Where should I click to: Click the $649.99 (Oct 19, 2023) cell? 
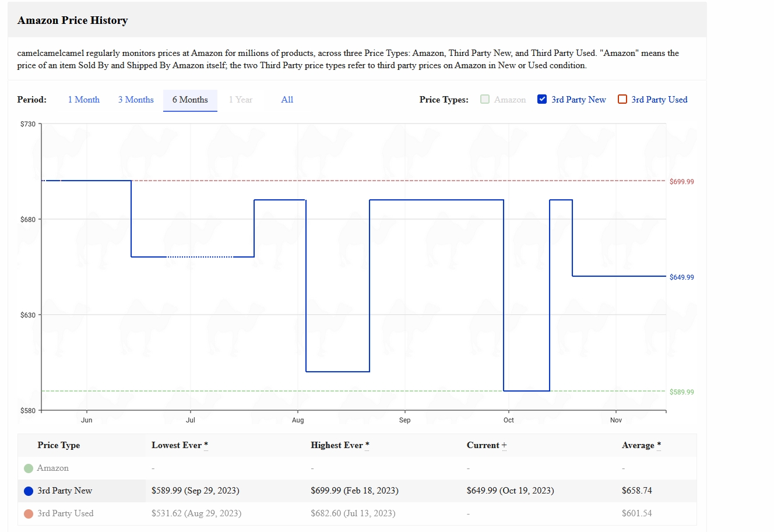(510, 491)
